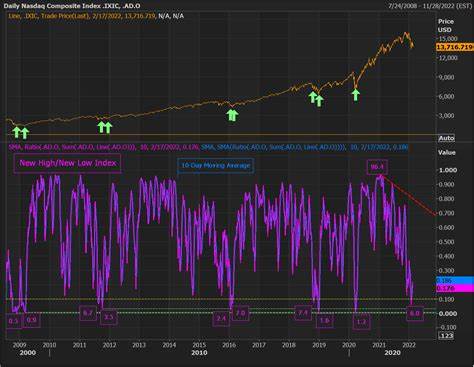
Task: Click the 0.5 low annotation label
Action: tap(14, 321)
